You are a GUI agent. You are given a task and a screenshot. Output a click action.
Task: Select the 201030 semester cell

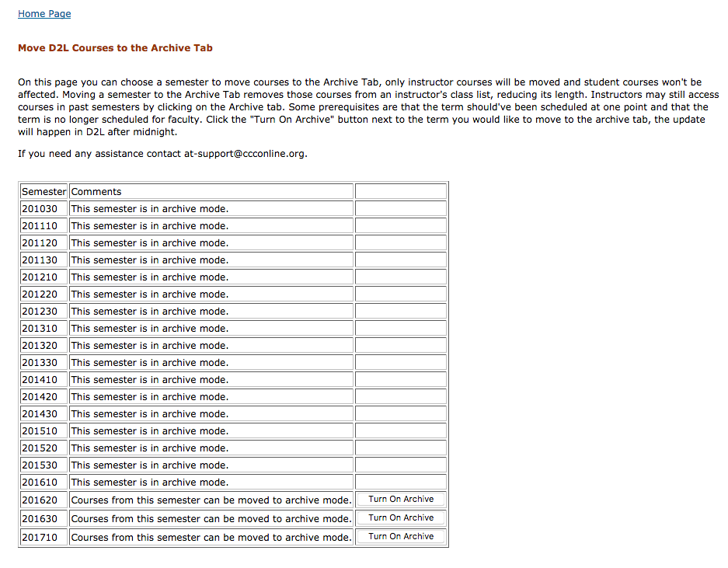40,209
